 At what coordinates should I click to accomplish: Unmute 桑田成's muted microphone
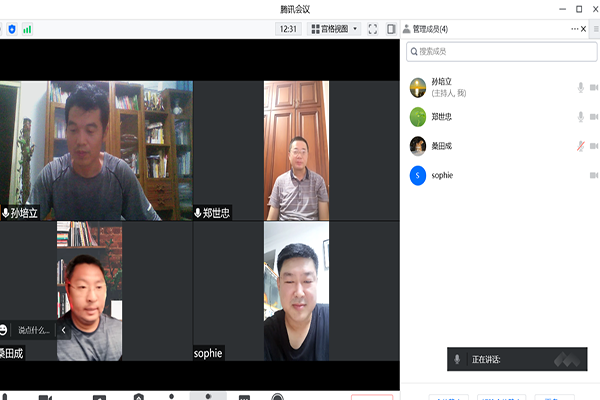coord(580,146)
